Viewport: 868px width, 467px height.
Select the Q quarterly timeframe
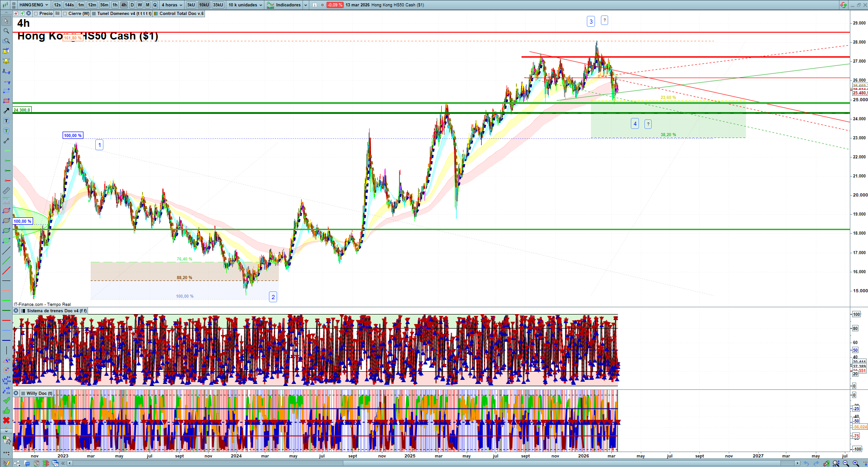tap(155, 5)
